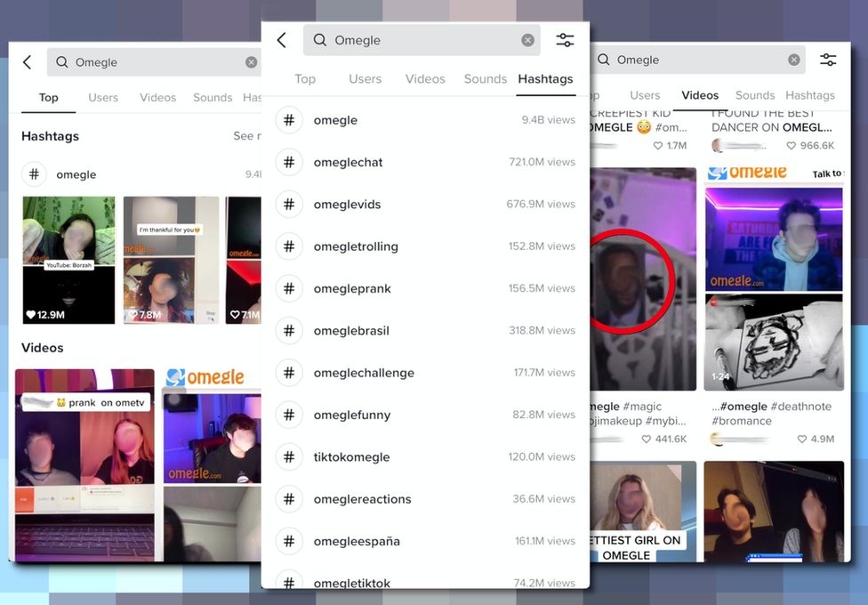Tap the back arrow in center panel
Viewport: 868px width, 605px height.
[x=282, y=40]
